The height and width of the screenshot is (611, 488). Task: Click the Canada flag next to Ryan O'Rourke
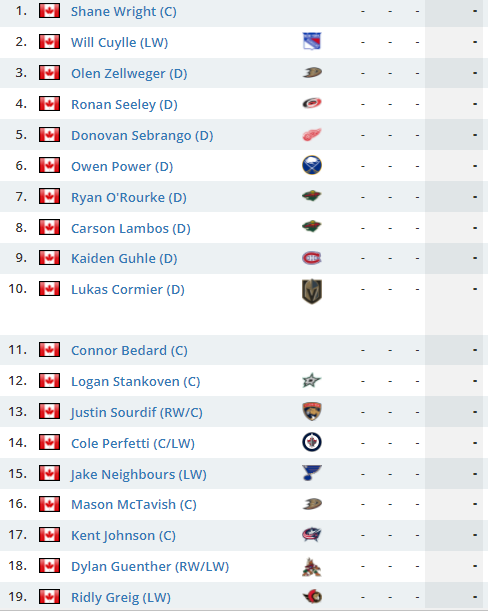(x=50, y=196)
